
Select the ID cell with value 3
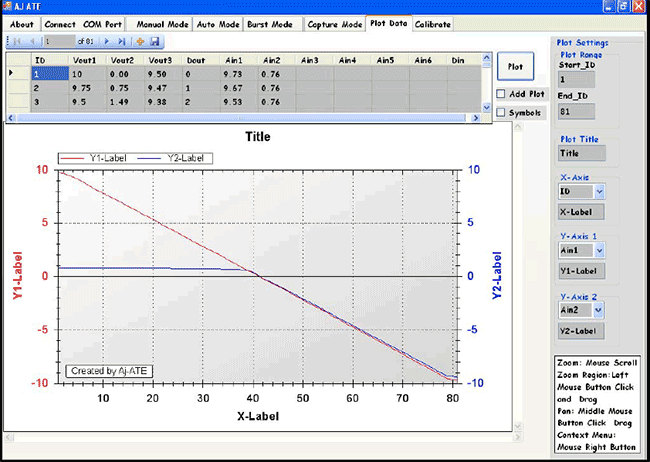[x=50, y=102]
